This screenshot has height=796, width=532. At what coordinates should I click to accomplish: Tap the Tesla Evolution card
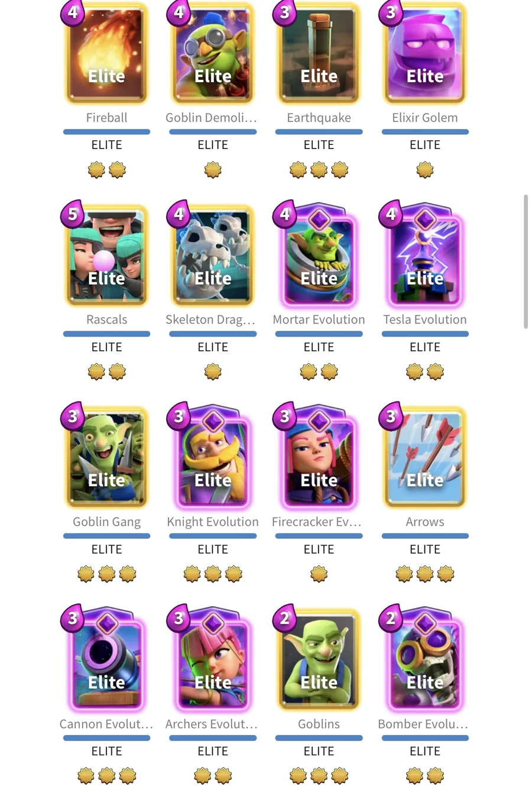point(425,254)
